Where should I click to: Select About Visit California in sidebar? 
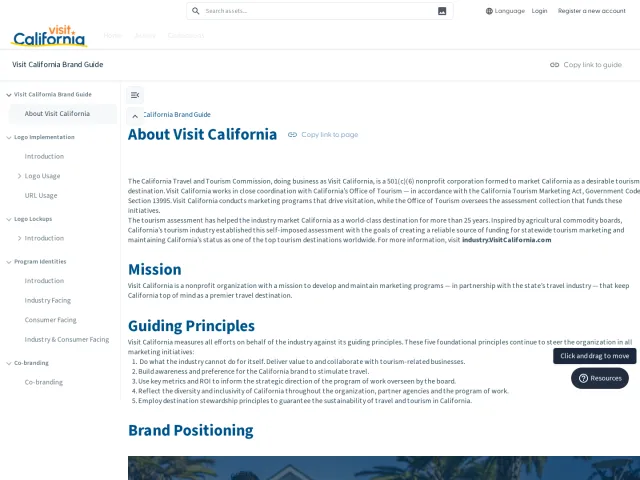[63, 114]
